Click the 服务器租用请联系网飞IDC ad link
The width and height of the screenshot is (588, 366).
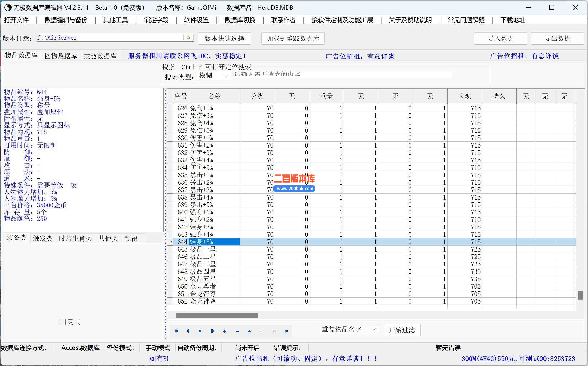187,56
